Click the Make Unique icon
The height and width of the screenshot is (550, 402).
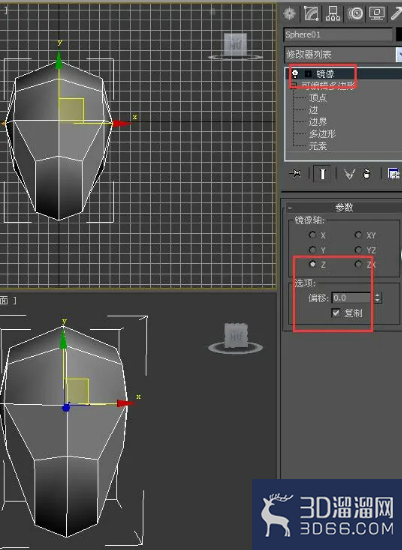click(x=349, y=174)
